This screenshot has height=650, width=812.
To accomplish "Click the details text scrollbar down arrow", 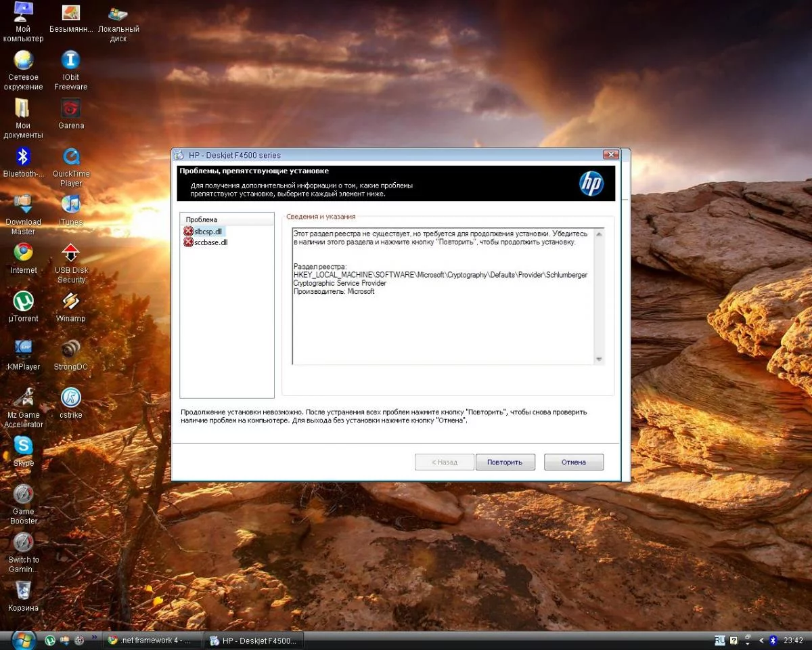I will click(x=599, y=359).
